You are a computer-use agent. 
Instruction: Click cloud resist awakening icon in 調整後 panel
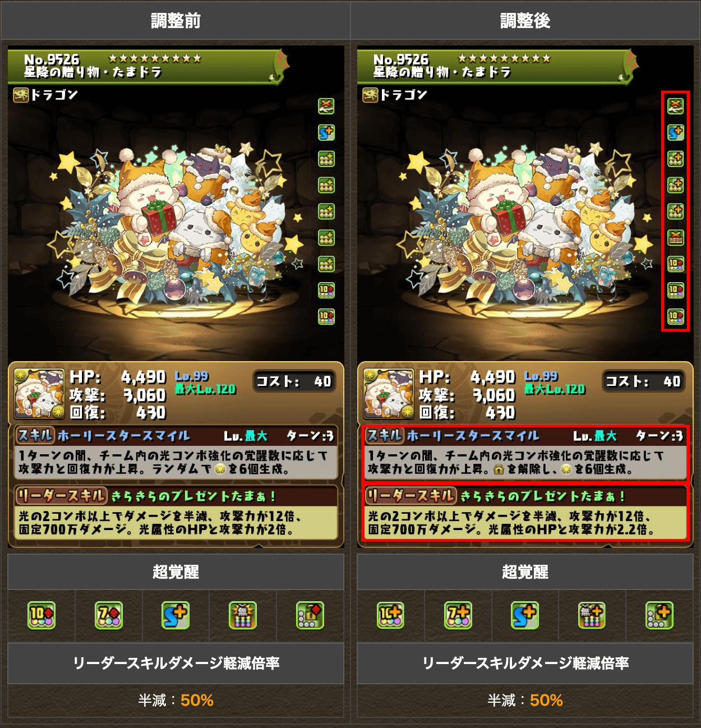pos(676,106)
